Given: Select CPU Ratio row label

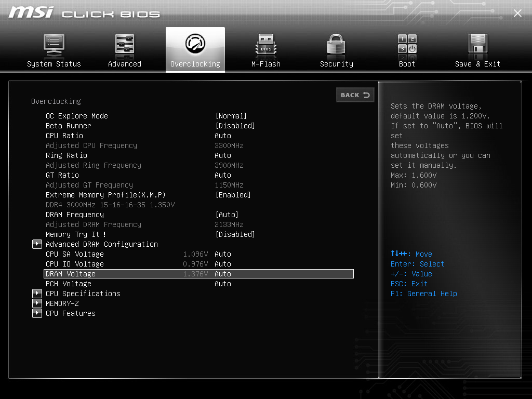Looking at the screenshot, I should 64,136.
